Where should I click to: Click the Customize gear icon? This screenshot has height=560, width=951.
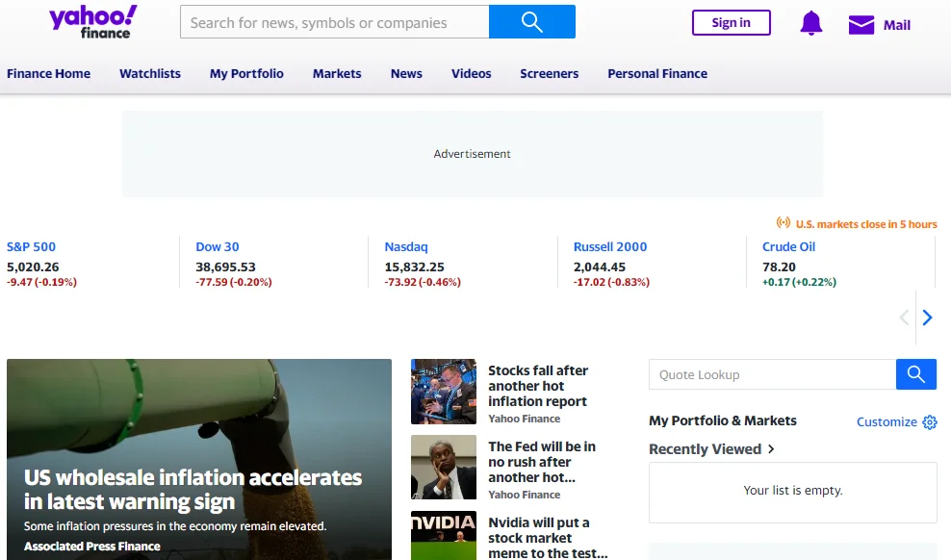click(930, 421)
